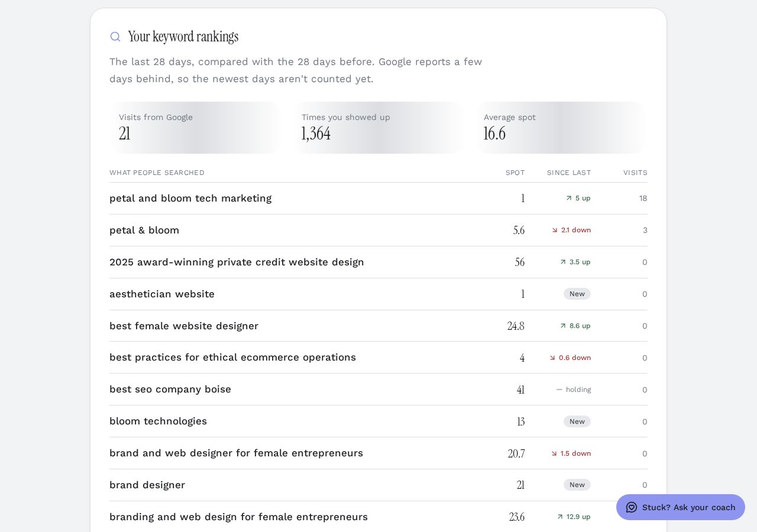The width and height of the screenshot is (757, 532).
Task: Click spot value 24.8
Action: click(x=516, y=326)
